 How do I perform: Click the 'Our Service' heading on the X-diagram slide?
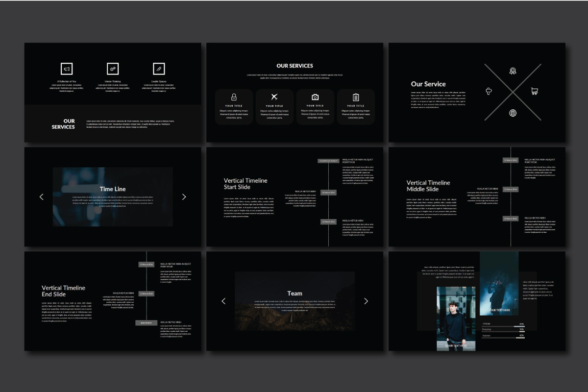[x=428, y=84]
